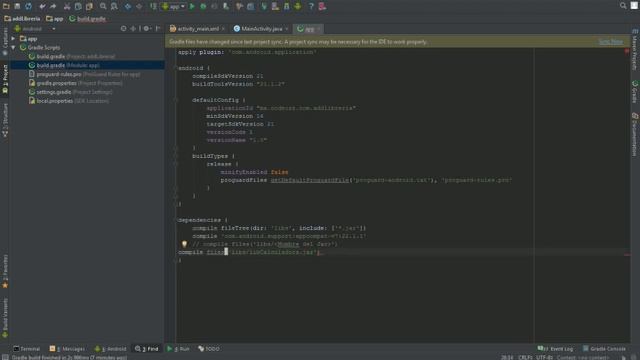This screenshot has width=640, height=360.
Task: Open the Android tool window
Action: point(110,349)
